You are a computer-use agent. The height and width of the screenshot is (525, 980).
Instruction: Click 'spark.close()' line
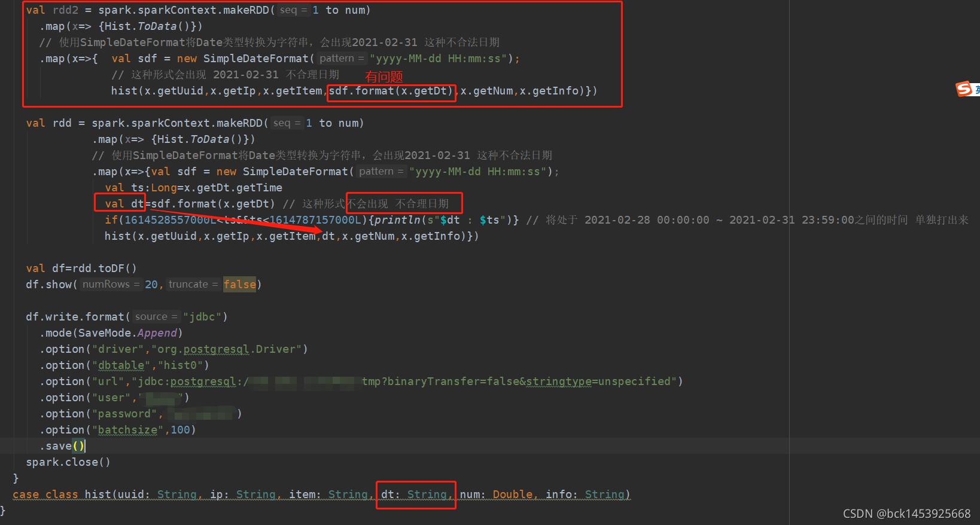(x=68, y=462)
